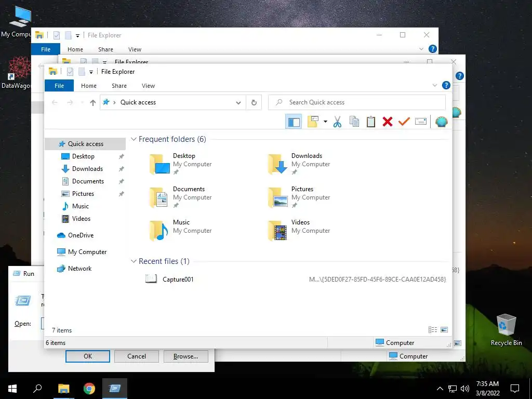
Task: Click File Explorer taskbar icon
Action: tap(63, 389)
